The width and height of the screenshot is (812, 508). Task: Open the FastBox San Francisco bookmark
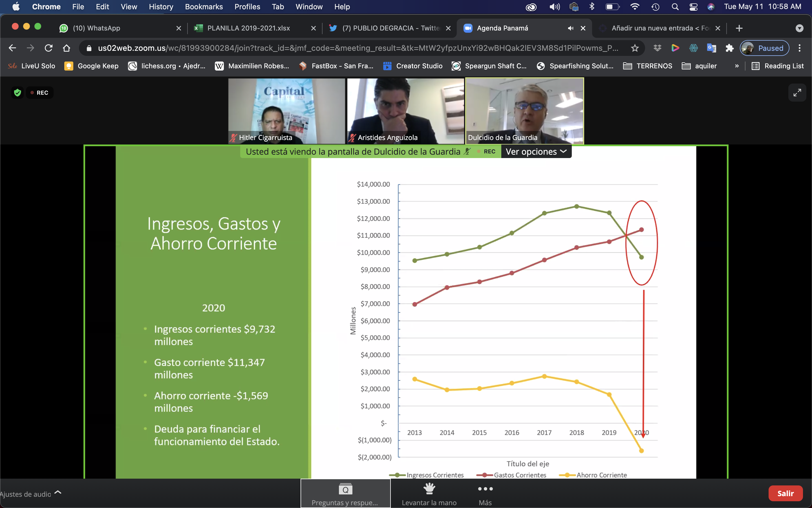pos(336,66)
